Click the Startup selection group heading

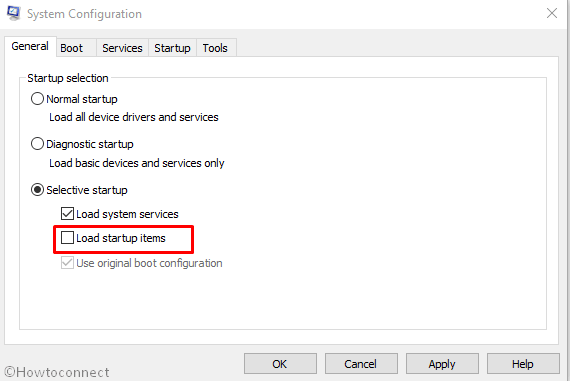click(68, 78)
